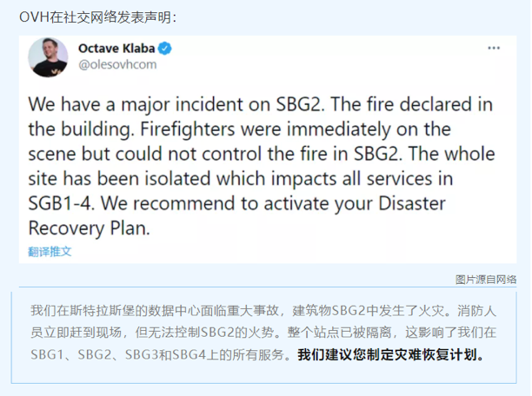The image size is (532, 396).
Task: Click the translation line starting 我们在斯特拉斯堡
Action: click(261, 310)
